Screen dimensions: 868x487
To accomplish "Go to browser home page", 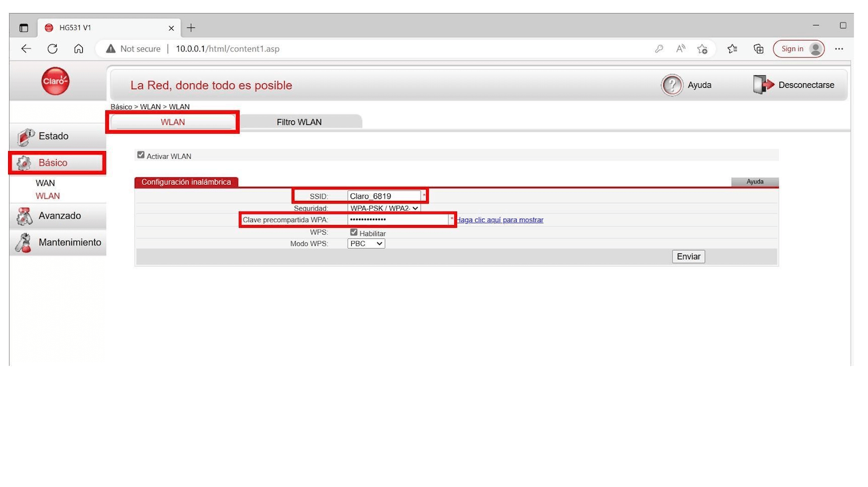I will pyautogui.click(x=79, y=49).
